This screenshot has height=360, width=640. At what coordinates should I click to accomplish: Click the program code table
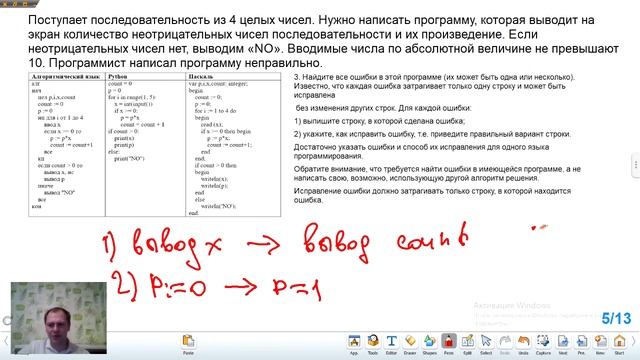click(155, 144)
